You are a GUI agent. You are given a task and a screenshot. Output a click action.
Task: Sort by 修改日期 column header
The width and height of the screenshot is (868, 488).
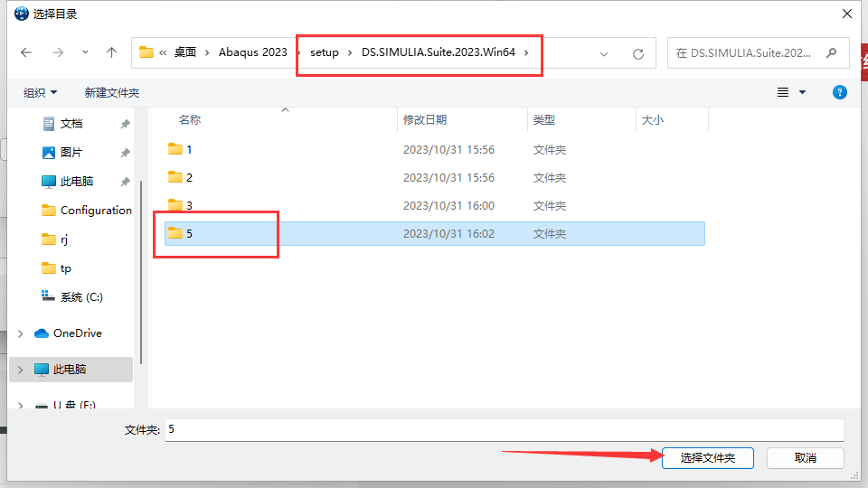425,119
